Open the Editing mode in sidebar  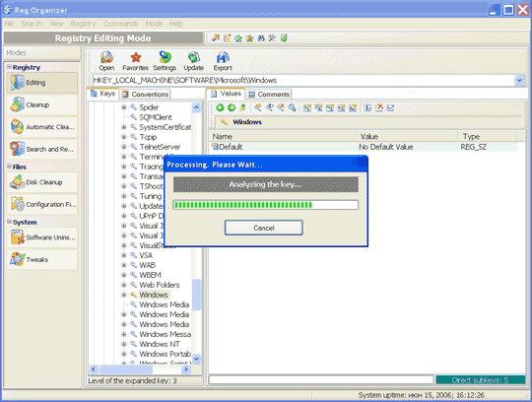coord(41,83)
